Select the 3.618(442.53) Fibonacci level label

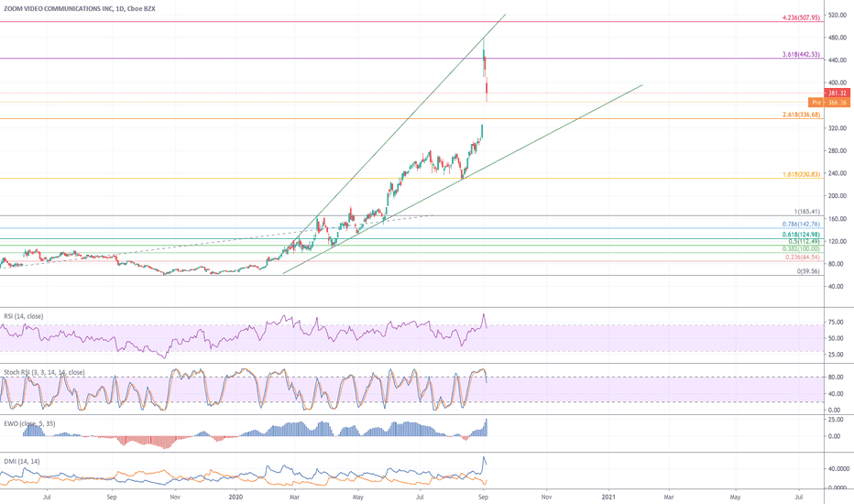coord(801,54)
